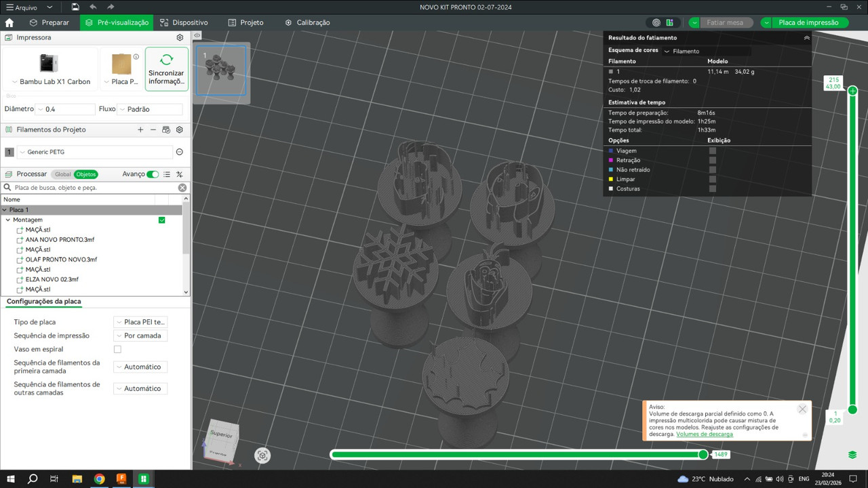Show Retração display checkbox
The width and height of the screenshot is (868, 488).
(713, 160)
